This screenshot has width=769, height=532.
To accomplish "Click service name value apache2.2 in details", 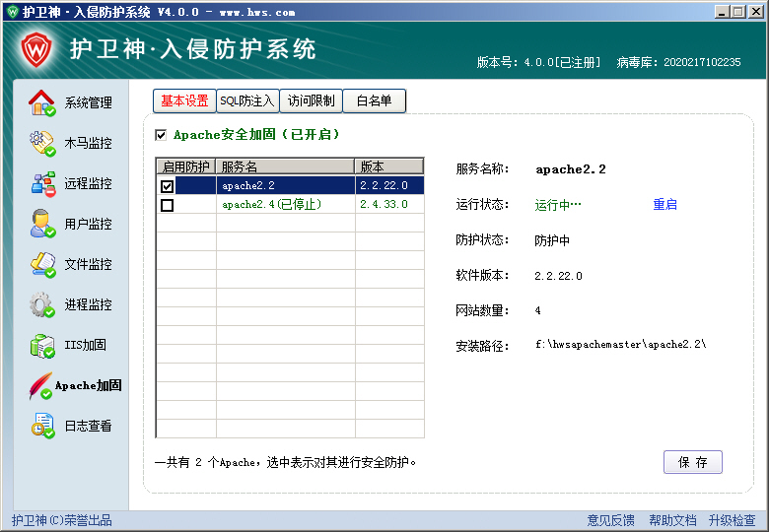I will [571, 169].
